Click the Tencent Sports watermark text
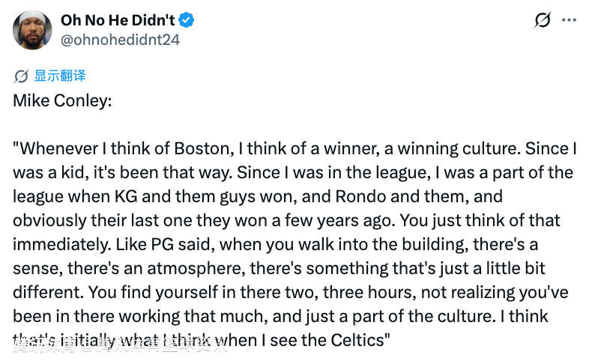The width and height of the screenshot is (592, 364). [x=120, y=344]
